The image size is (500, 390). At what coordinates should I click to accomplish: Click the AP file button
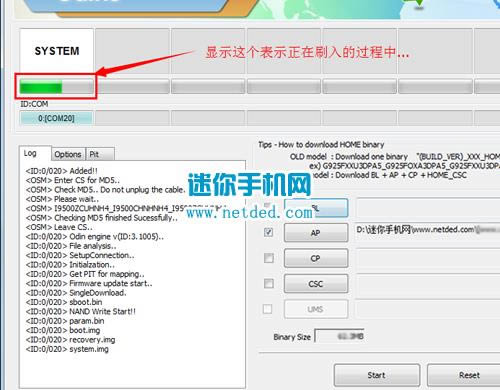[x=316, y=233]
